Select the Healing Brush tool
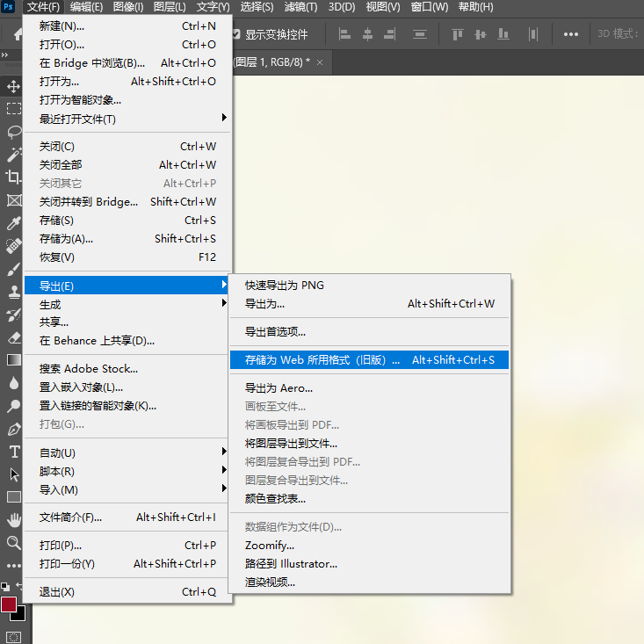Screen dimensions: 644x644 tap(13, 246)
